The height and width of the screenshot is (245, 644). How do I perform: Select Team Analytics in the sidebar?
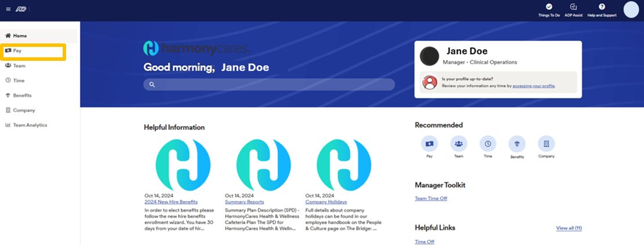pyautogui.click(x=30, y=125)
